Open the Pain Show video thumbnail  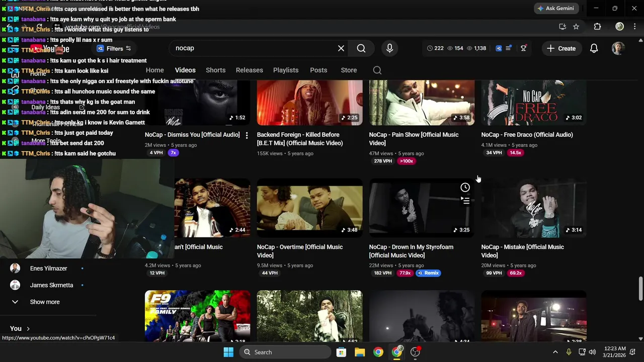click(422, 103)
